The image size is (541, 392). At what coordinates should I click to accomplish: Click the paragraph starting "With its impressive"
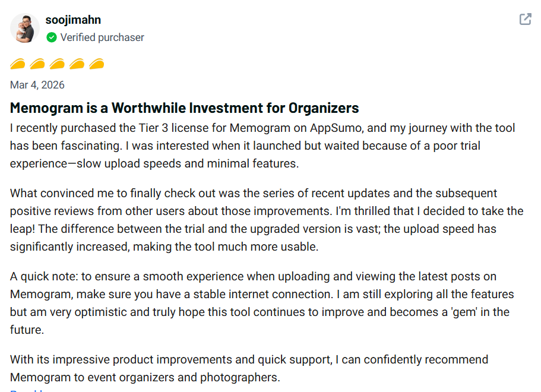[x=249, y=368]
